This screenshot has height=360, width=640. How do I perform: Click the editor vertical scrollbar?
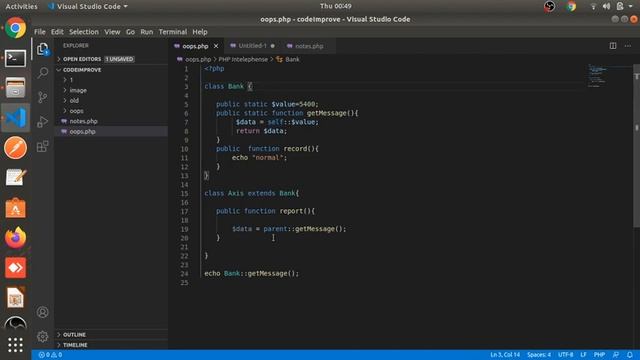(636, 146)
